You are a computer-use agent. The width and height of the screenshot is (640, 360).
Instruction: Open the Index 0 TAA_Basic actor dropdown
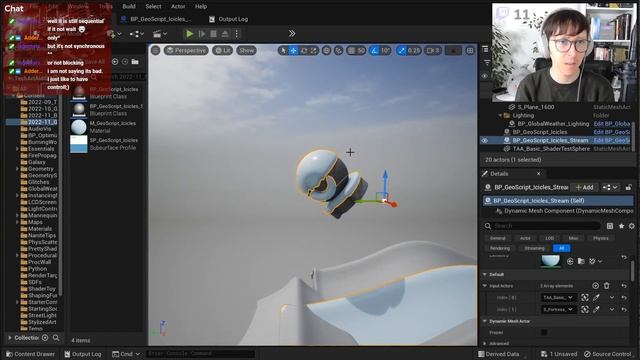(558, 298)
